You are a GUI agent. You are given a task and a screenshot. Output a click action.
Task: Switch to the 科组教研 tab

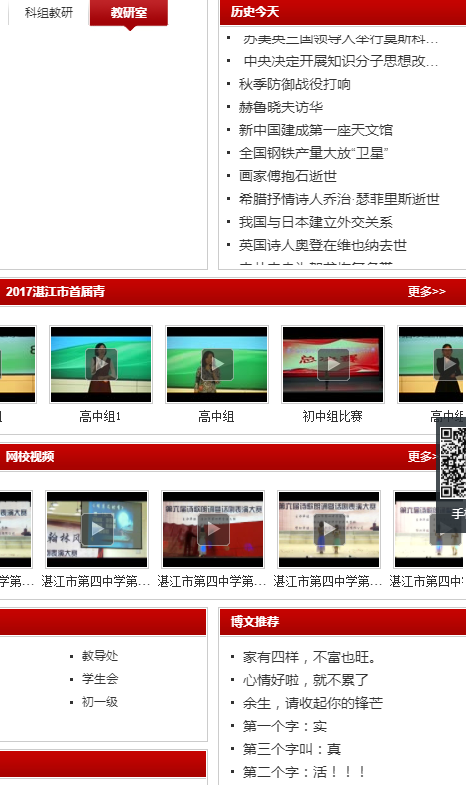(x=49, y=13)
